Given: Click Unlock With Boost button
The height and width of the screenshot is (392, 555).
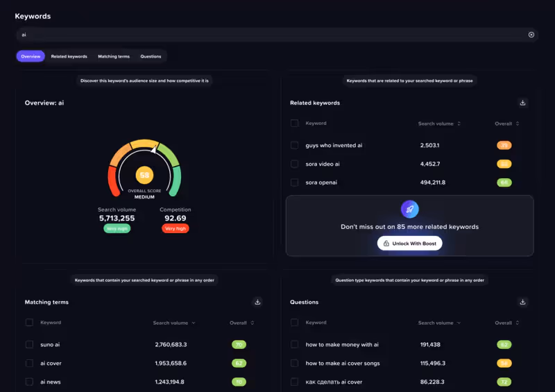Looking at the screenshot, I should point(409,244).
